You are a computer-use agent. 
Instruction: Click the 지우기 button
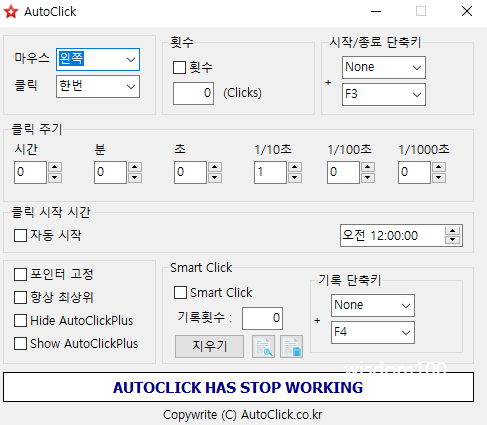tap(209, 346)
